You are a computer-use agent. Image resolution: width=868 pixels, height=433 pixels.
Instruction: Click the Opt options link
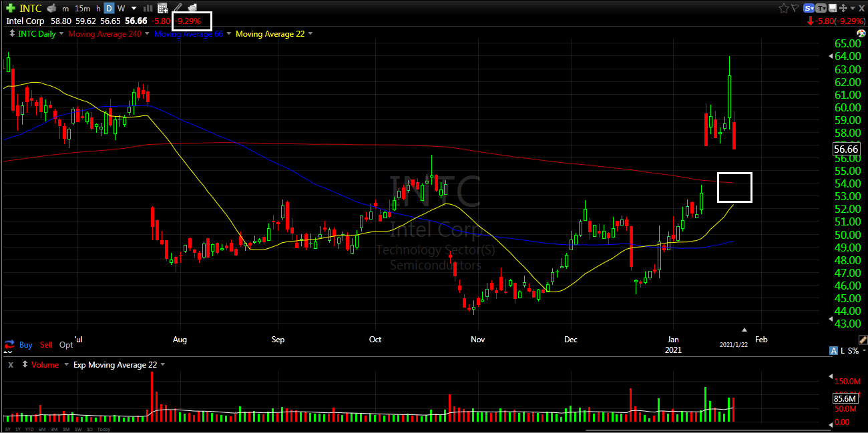pyautogui.click(x=66, y=345)
